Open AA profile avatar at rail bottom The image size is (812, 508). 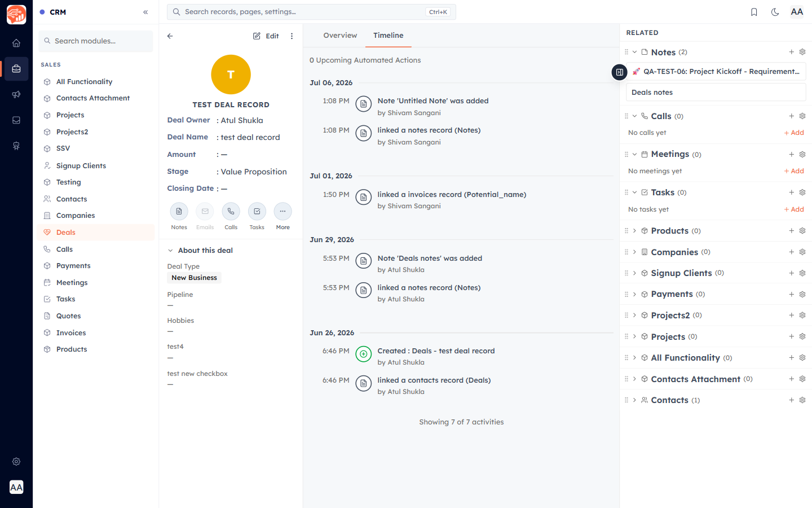[x=16, y=487]
